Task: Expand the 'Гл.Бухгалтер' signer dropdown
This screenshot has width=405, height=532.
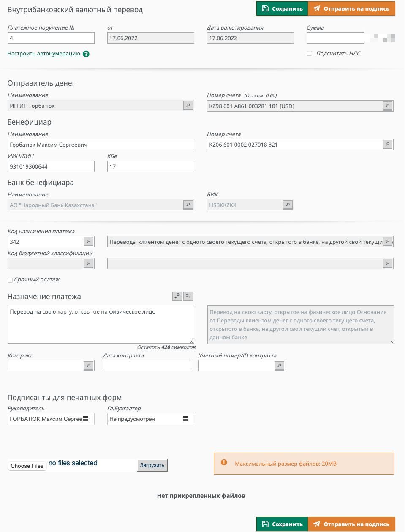Action: point(185,419)
